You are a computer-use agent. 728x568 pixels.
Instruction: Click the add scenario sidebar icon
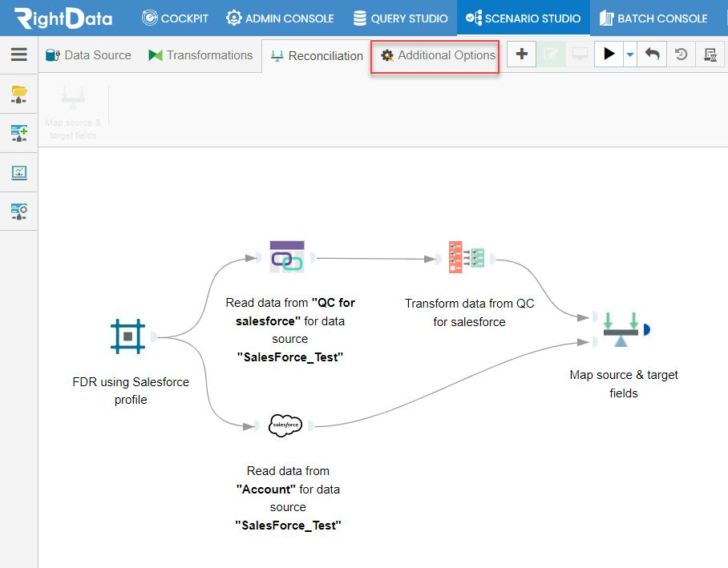click(x=19, y=133)
